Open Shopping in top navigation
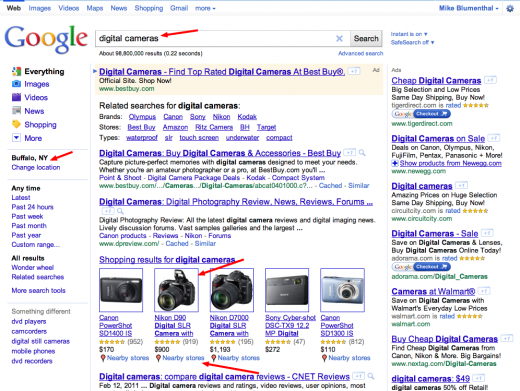Screen dimensions: 520x391 click(149, 8)
